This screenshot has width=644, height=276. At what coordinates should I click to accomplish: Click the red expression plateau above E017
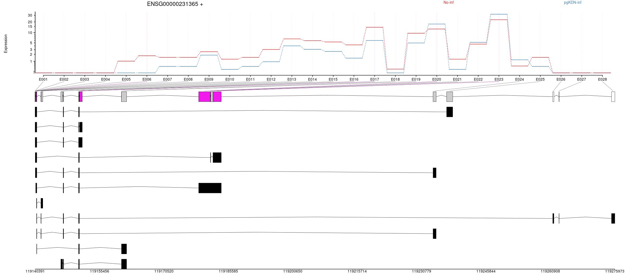click(x=375, y=27)
